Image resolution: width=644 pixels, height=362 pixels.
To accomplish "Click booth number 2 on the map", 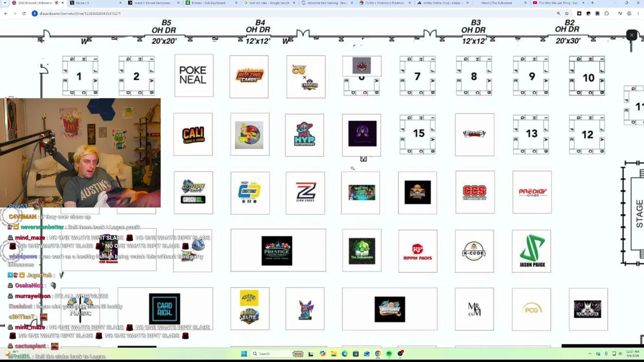I will (136, 76).
